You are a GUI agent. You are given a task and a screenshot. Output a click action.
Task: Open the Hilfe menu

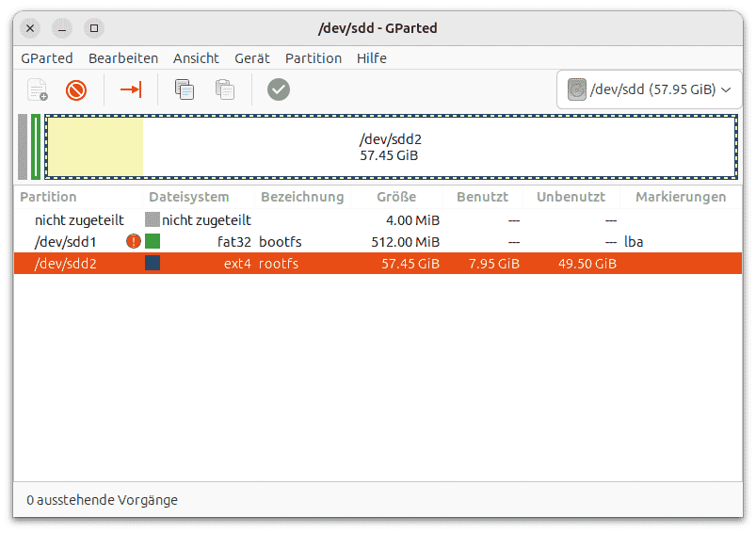[x=372, y=58]
